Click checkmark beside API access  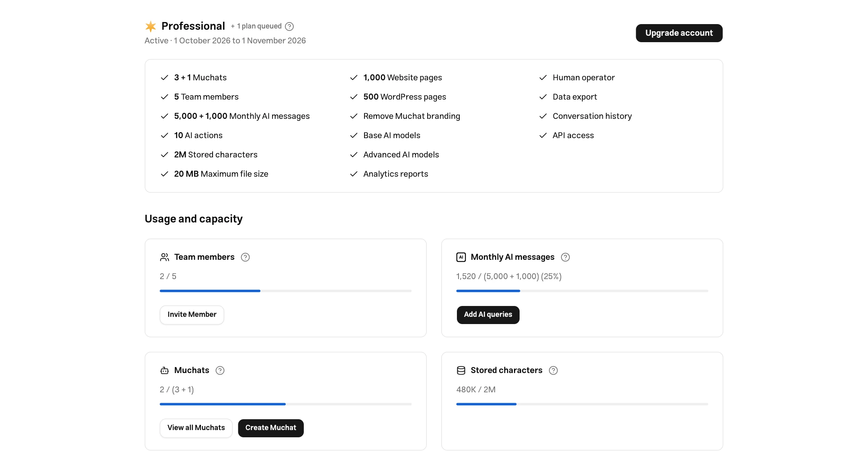click(543, 136)
